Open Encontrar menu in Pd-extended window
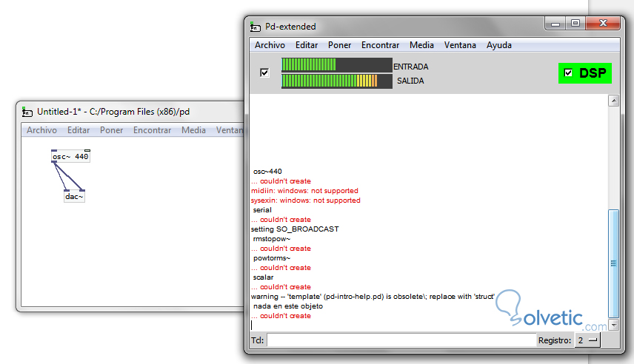 (x=380, y=45)
